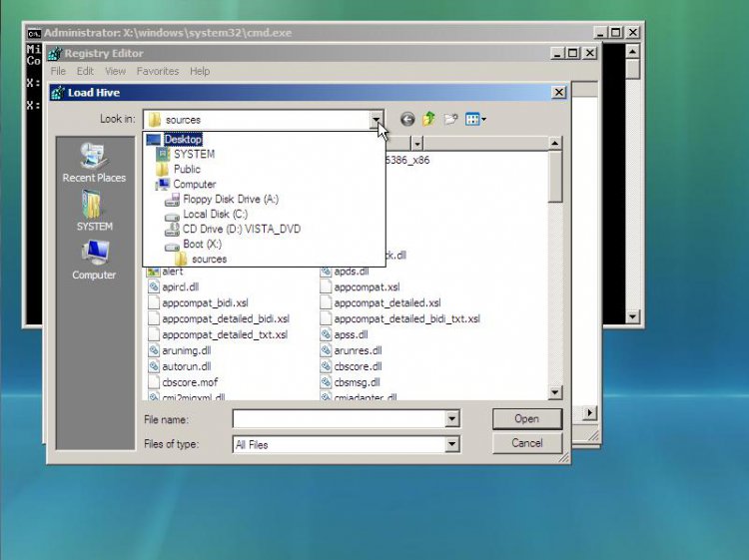Image resolution: width=749 pixels, height=560 pixels.
Task: Create a new folder using toolbar icon
Action: [x=450, y=120]
